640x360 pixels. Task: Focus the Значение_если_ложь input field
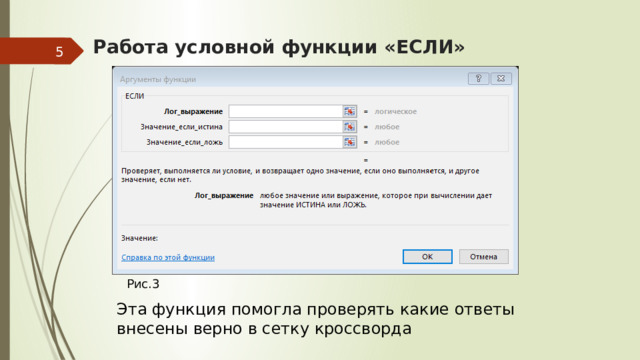(x=285, y=142)
